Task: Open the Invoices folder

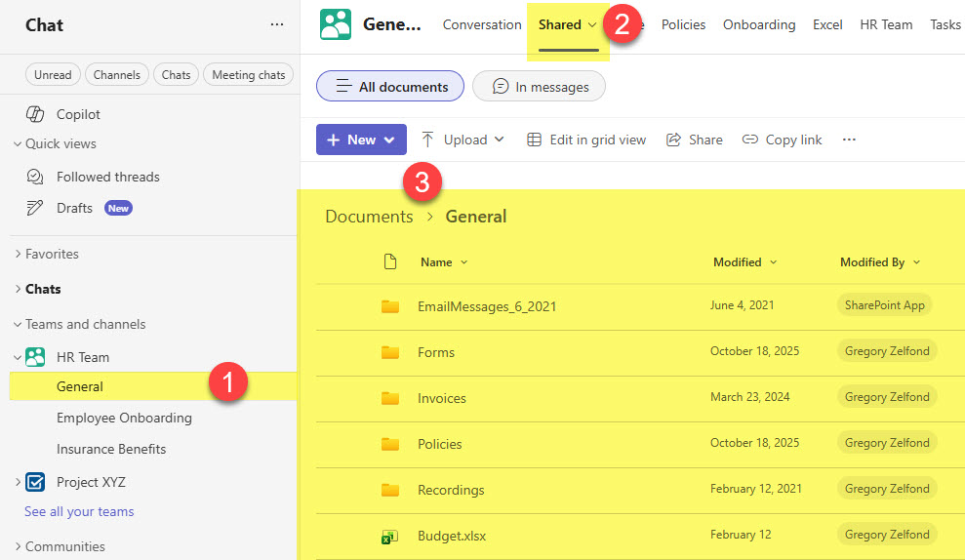Action: (441, 398)
